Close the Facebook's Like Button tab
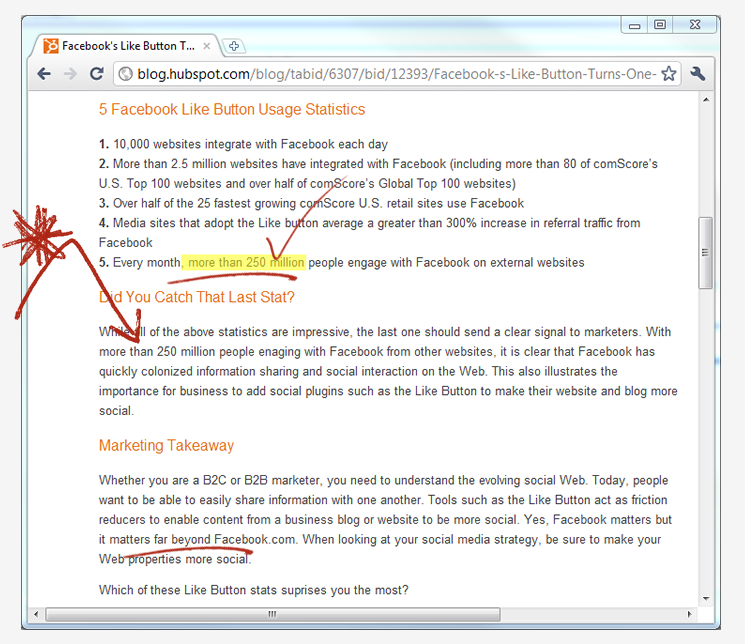Image resolution: width=745 pixels, height=644 pixels. pos(207,46)
